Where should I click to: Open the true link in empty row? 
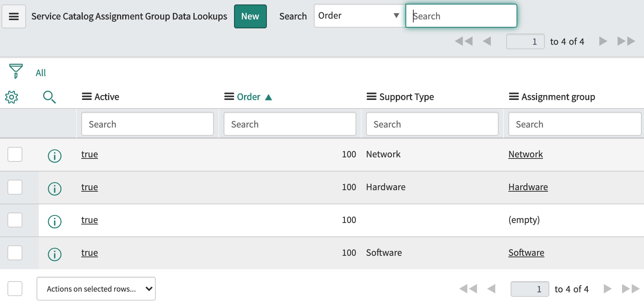(x=89, y=220)
